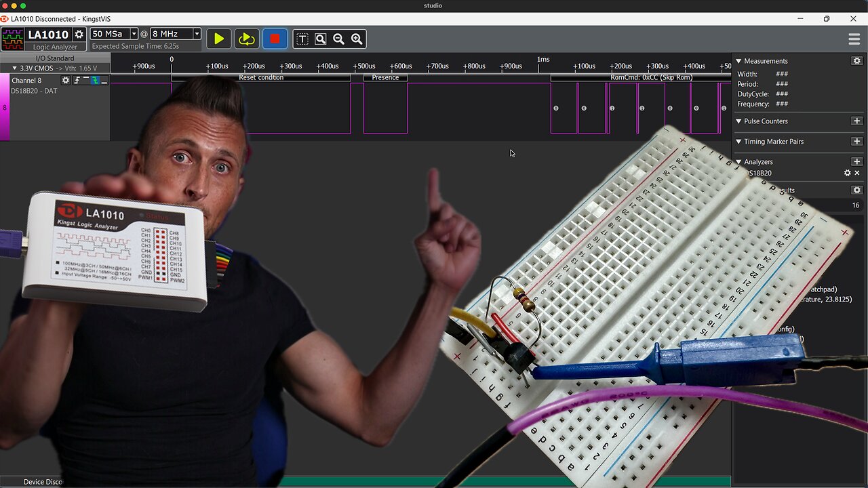Maximize the KingstVIS window

[x=827, y=18]
